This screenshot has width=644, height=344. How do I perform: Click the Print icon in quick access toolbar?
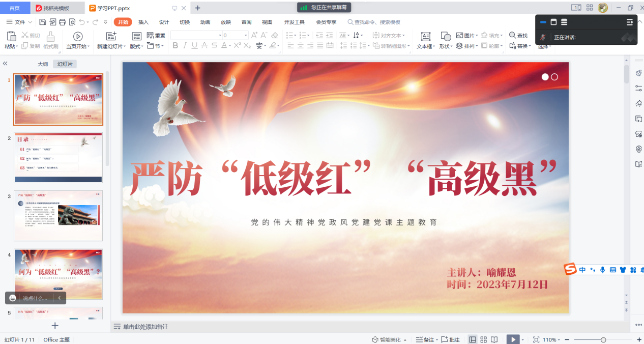coord(62,22)
